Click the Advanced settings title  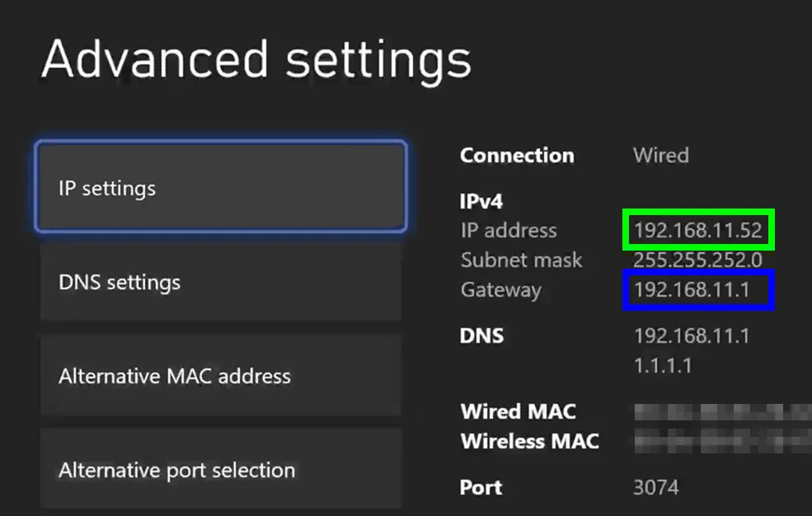coord(257,58)
